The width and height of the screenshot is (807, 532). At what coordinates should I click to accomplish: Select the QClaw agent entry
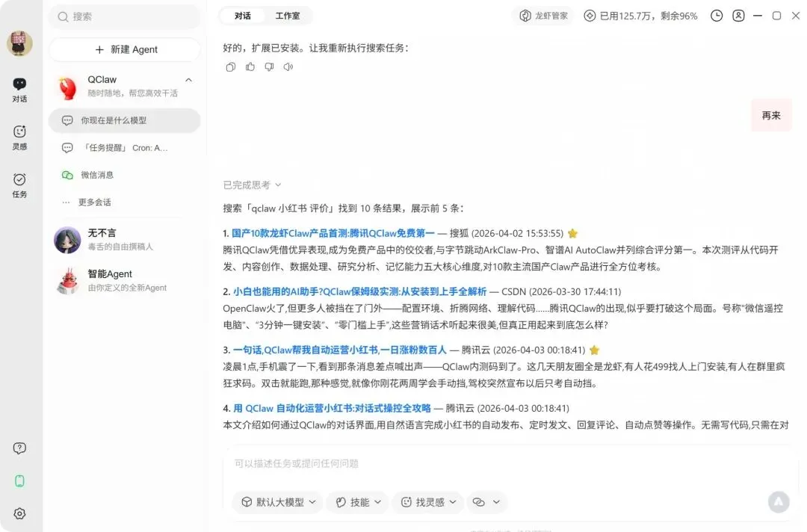click(125, 86)
